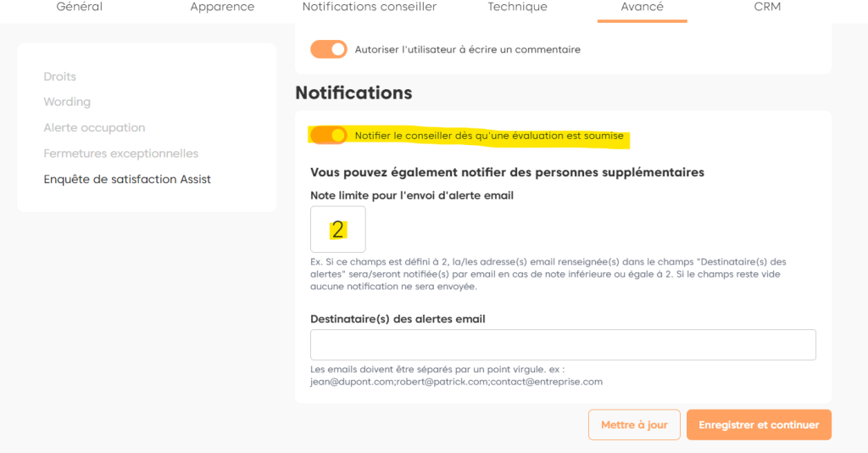Open Droits in the sidebar

click(59, 76)
